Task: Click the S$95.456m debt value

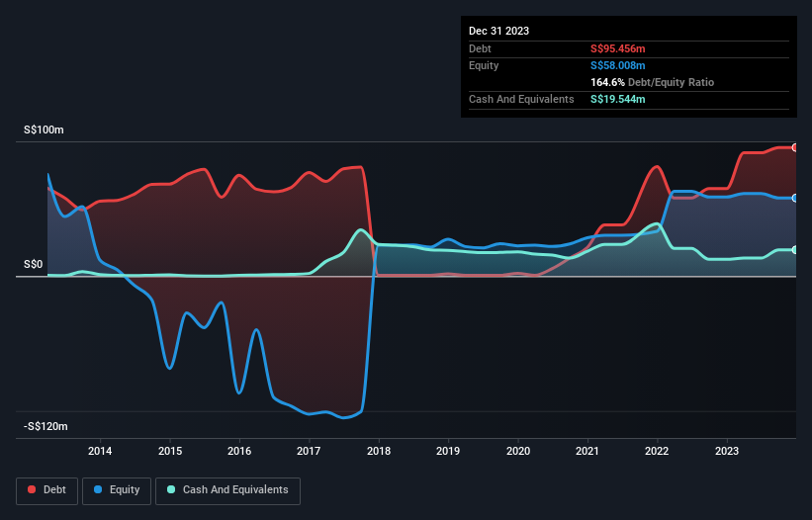Action: 618,48
